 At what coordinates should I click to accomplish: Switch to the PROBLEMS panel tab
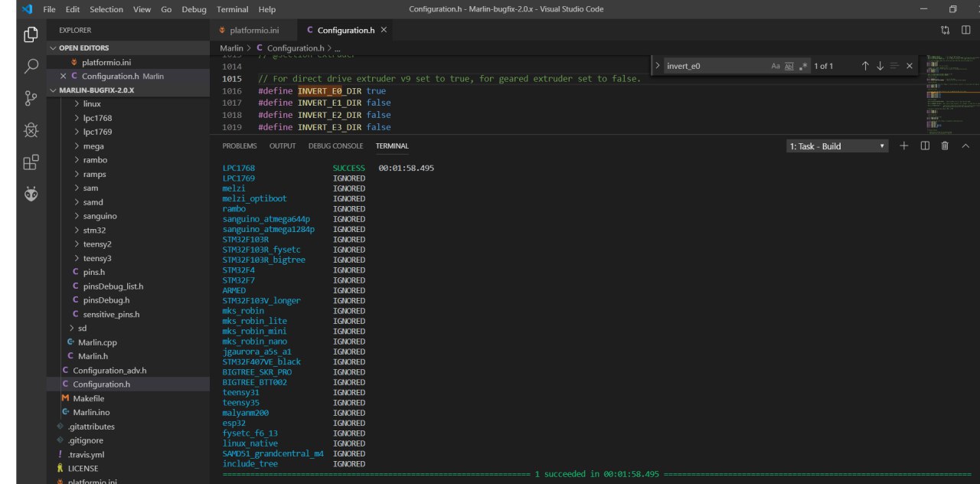click(239, 146)
